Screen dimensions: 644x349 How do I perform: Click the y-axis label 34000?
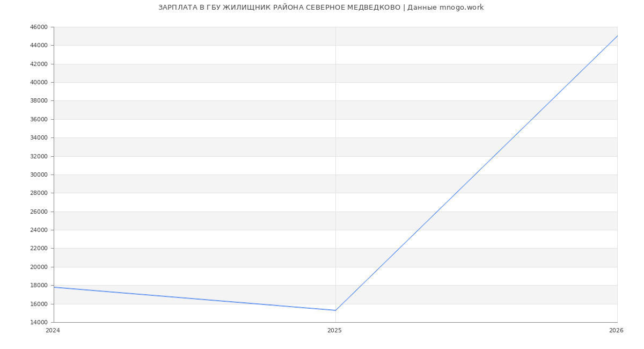(40, 137)
